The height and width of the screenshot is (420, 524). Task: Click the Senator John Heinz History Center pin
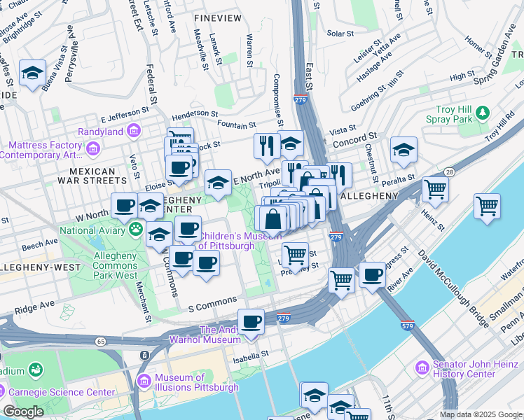click(x=422, y=367)
